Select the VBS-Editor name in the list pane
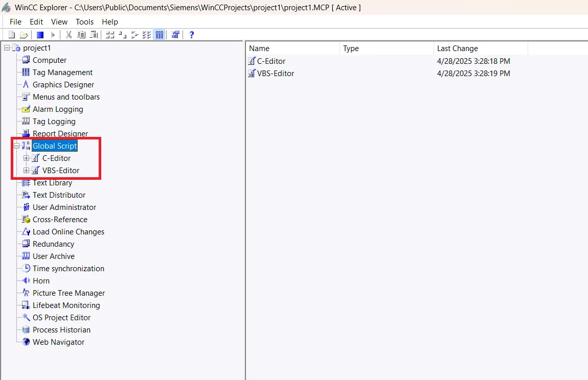The image size is (588, 380). [276, 74]
